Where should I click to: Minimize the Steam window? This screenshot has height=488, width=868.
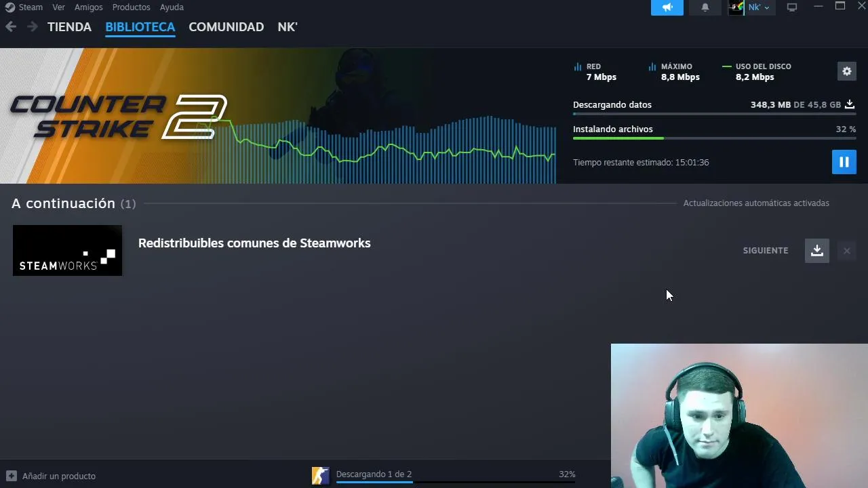(x=818, y=7)
